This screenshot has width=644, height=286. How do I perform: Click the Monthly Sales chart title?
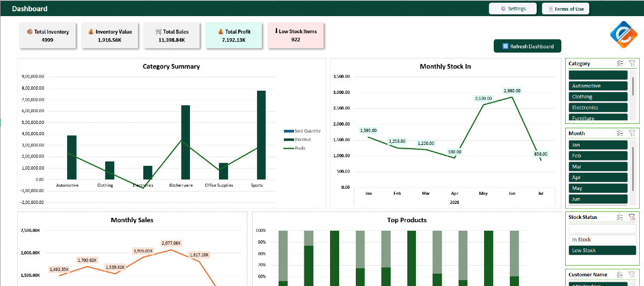(x=132, y=220)
